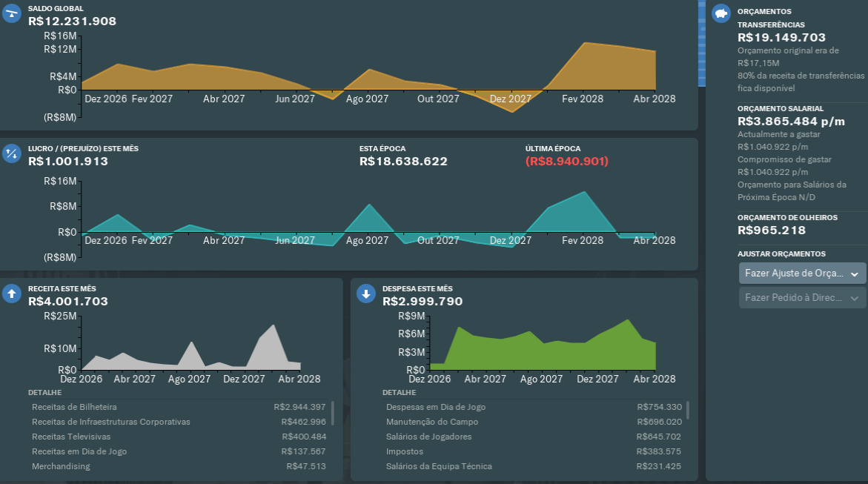The width and height of the screenshot is (868, 484).
Task: Click the Ajustar Orçamentos heading
Action: coord(781,253)
